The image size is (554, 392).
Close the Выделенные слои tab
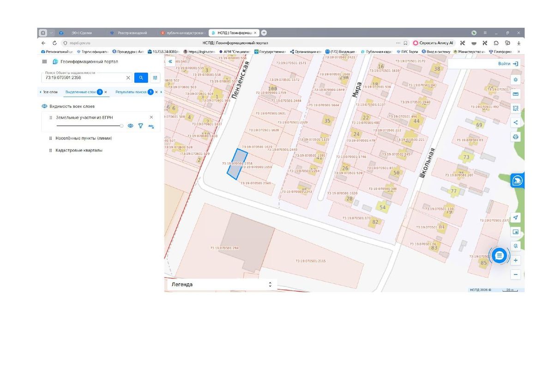[x=106, y=92]
